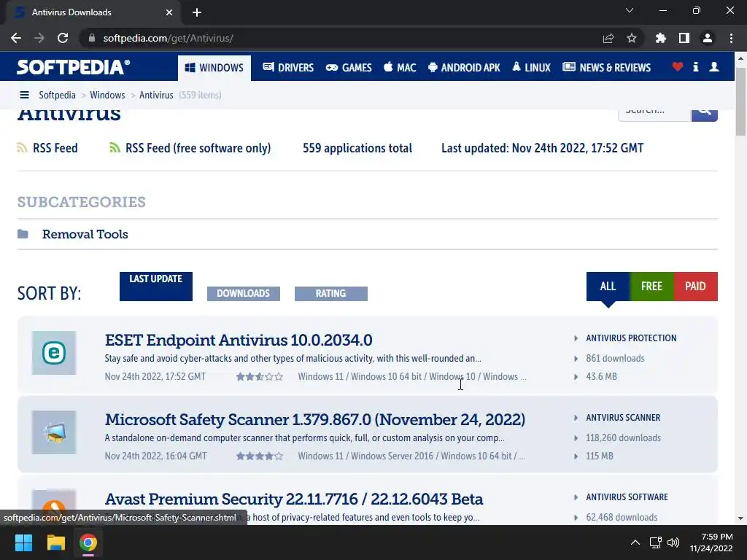Click the volume icon in the system tray

673,542
